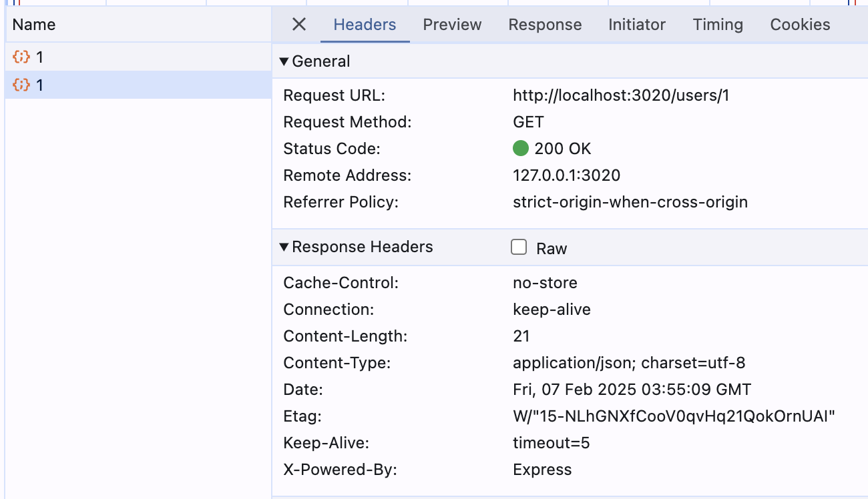This screenshot has height=499, width=868.
Task: Click the no-store Cache-Control value
Action: (545, 283)
